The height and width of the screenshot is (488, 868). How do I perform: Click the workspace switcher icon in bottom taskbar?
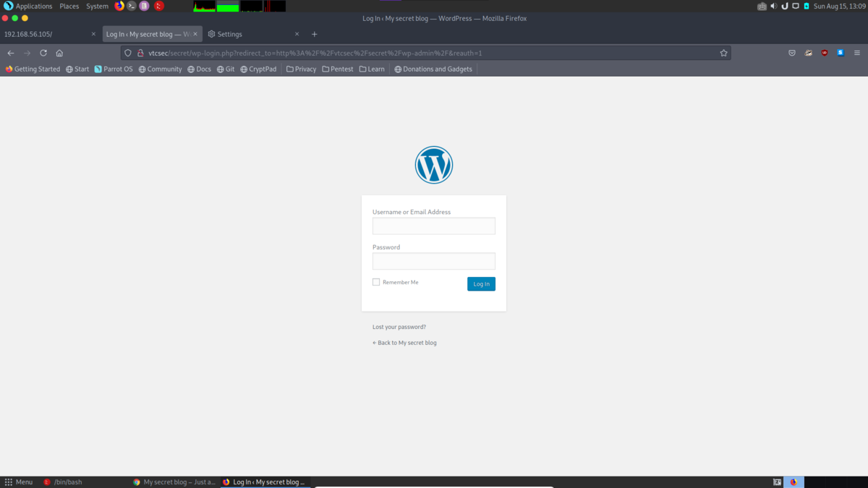778,482
